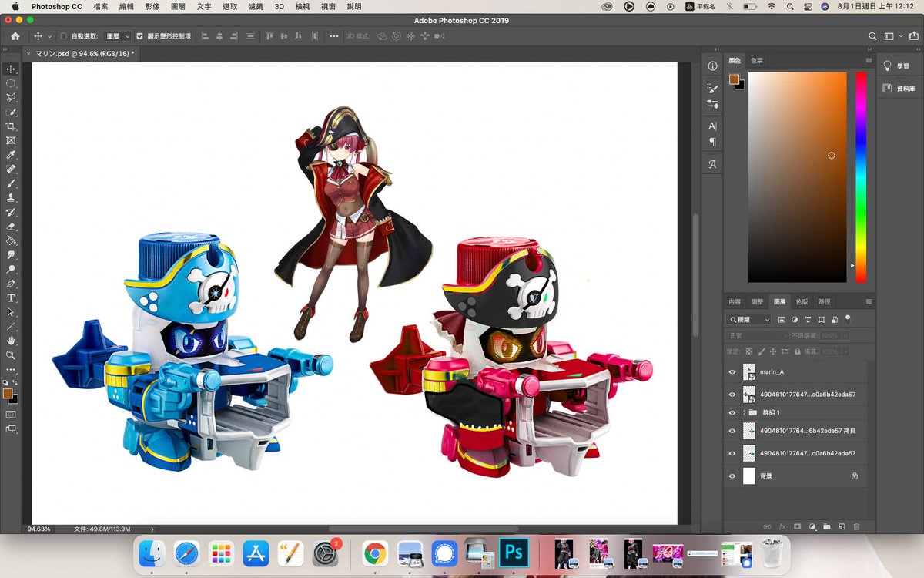
Task: Click the zoom percentage field 94.63%
Action: (38, 529)
